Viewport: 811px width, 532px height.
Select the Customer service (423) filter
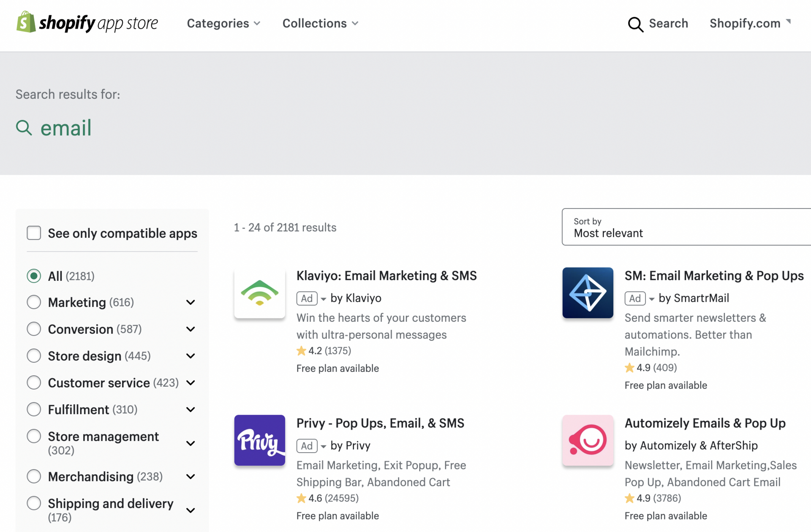(x=34, y=383)
